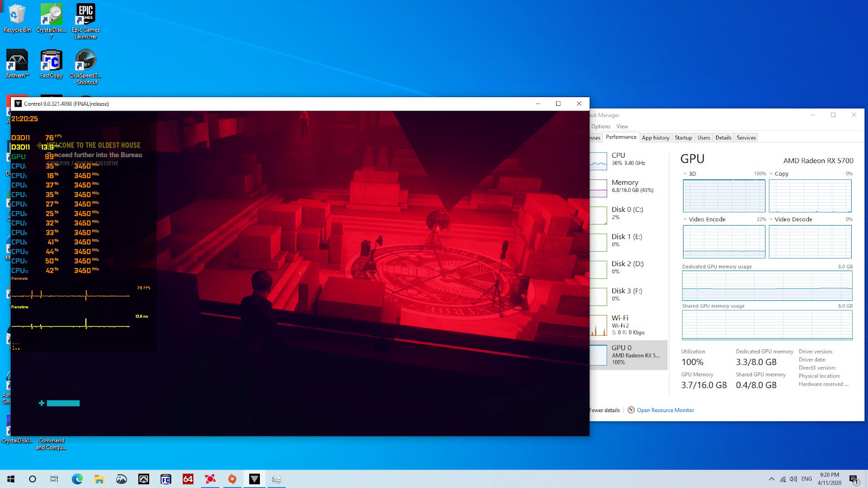The width and height of the screenshot is (868, 488).
Task: Open the Services tab
Action: tap(746, 138)
